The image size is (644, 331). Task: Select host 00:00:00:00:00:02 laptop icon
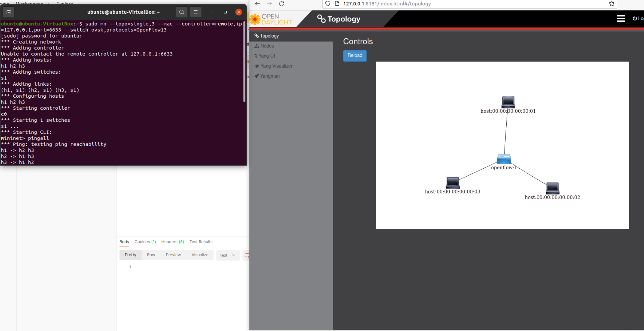point(552,188)
